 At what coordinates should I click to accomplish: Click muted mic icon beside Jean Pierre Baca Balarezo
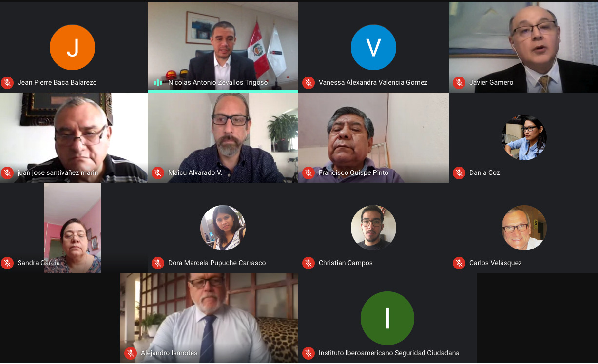(x=7, y=82)
